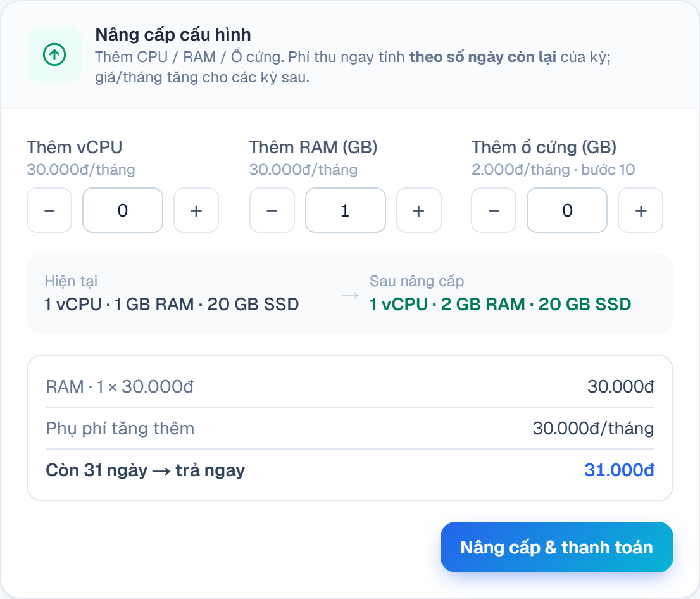Click the green upgrade arrow icon

[x=54, y=54]
